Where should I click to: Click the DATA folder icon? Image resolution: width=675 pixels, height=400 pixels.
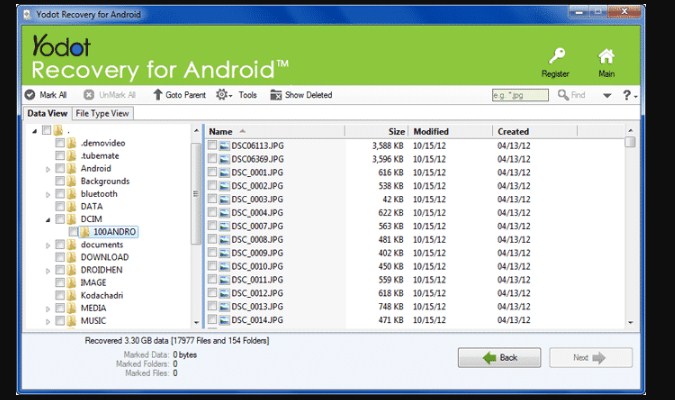[x=71, y=207]
